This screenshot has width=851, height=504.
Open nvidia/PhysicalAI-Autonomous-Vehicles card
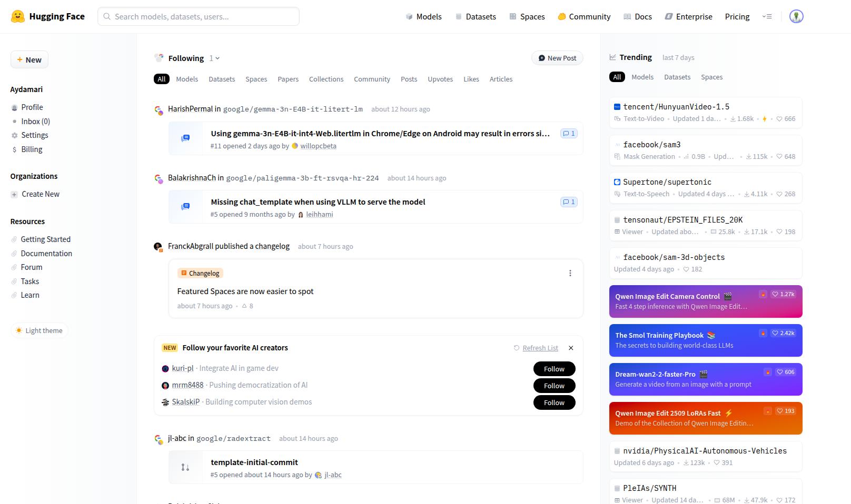pos(706,457)
